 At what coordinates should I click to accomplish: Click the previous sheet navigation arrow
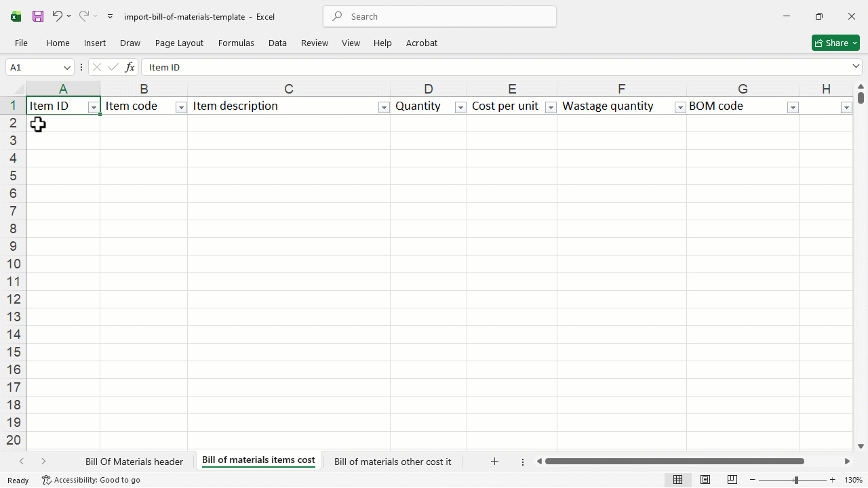click(22, 462)
